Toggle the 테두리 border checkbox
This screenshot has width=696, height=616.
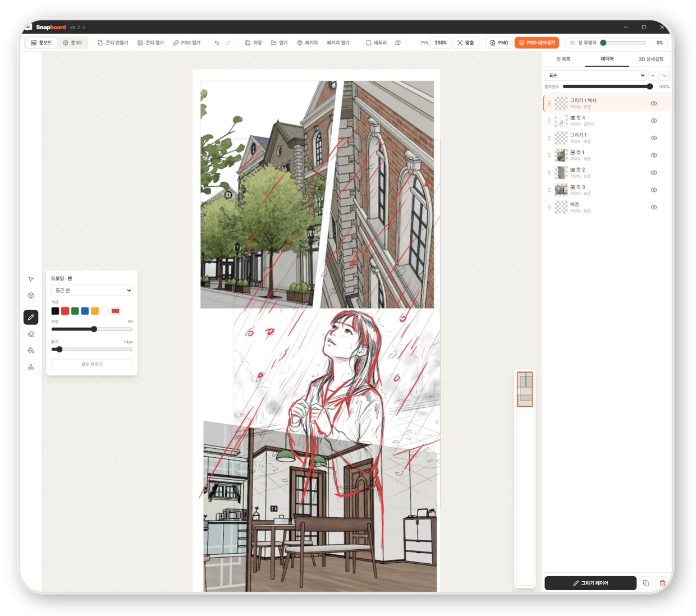pyautogui.click(x=377, y=43)
